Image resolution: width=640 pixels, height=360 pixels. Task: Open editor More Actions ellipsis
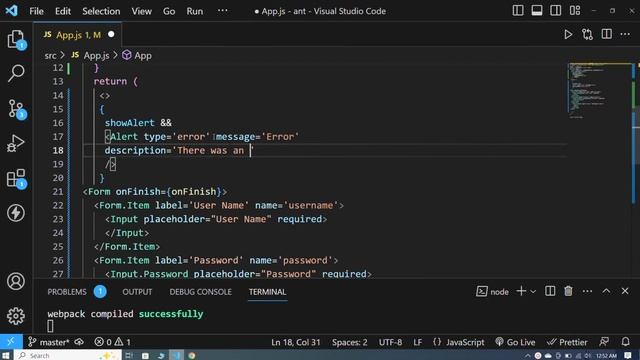pyautogui.click(x=625, y=34)
